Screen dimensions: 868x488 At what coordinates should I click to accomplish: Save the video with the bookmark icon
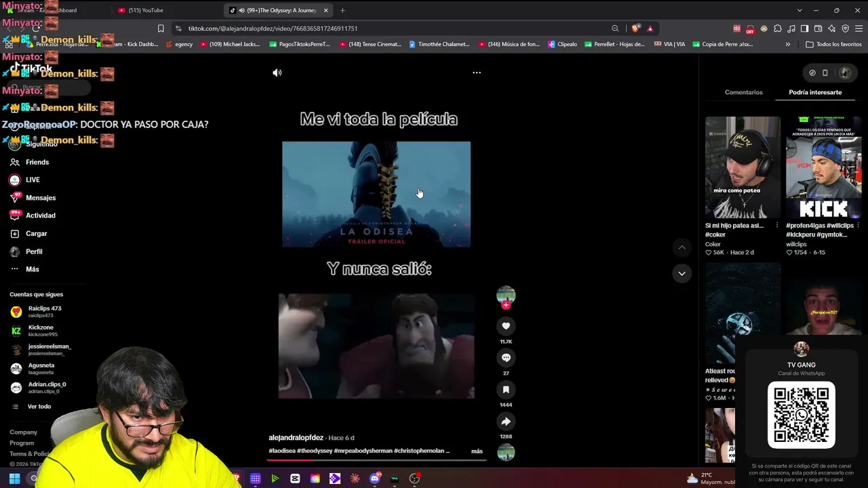(506, 389)
